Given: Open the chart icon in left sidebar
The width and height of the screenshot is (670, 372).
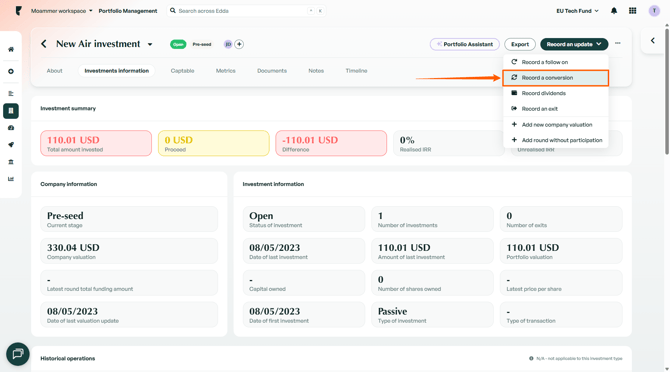Looking at the screenshot, I should [x=11, y=179].
